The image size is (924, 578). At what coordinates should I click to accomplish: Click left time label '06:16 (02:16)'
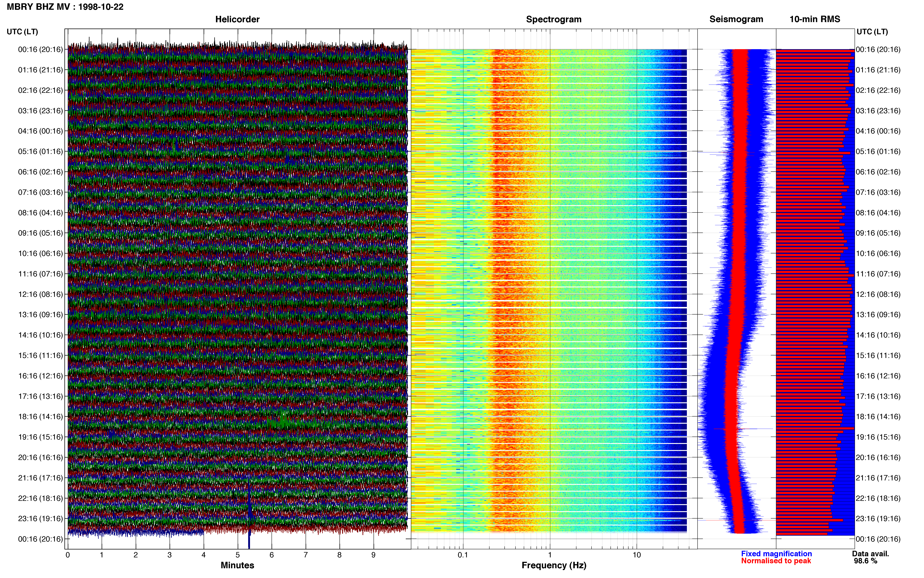tap(41, 172)
